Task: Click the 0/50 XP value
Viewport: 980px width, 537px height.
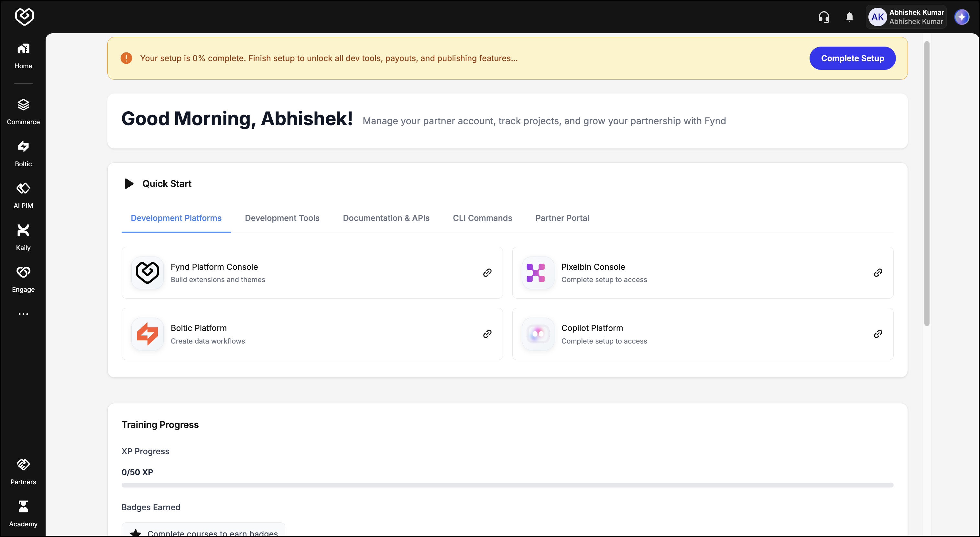Action: pos(137,472)
